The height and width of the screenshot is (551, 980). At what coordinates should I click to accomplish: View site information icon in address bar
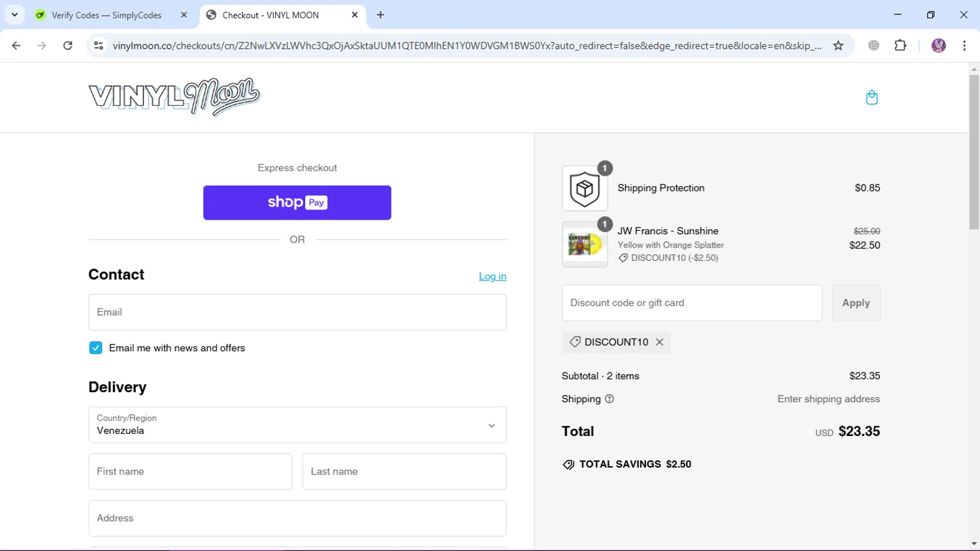(99, 46)
